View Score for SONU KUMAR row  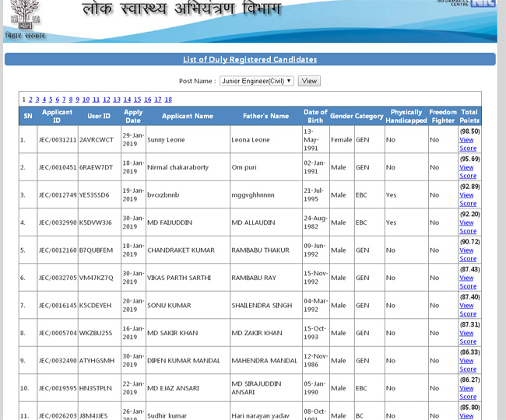tap(468, 310)
